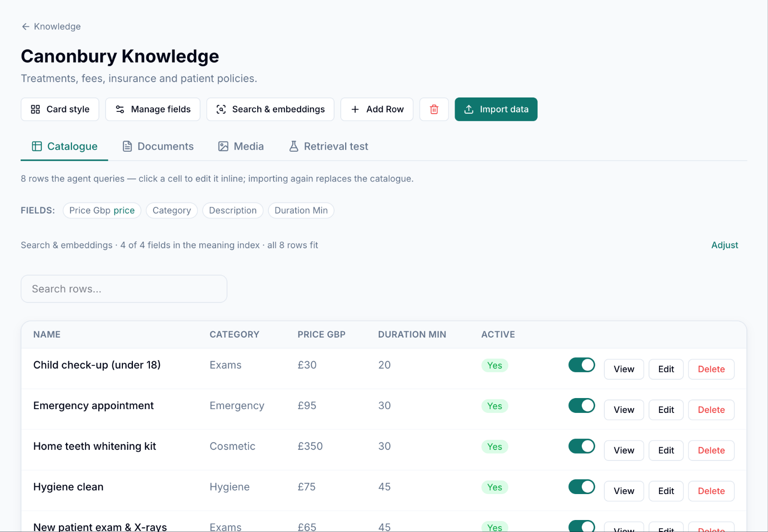This screenshot has width=768, height=532.
Task: Click the Cosmetic category cell
Action: (x=232, y=447)
